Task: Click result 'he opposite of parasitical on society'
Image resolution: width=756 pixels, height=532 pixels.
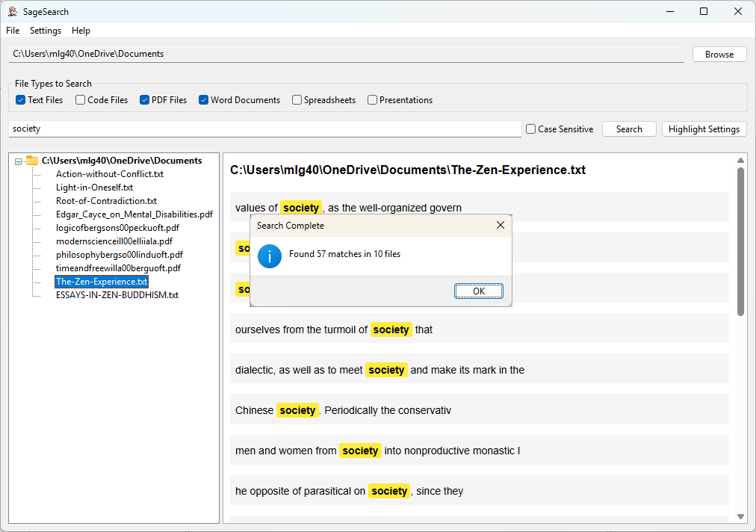Action: [x=480, y=491]
